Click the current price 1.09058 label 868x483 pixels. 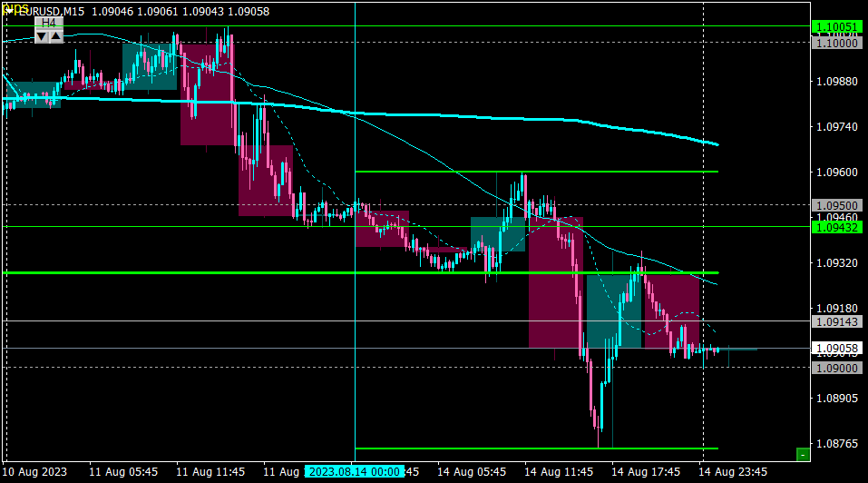click(x=837, y=349)
